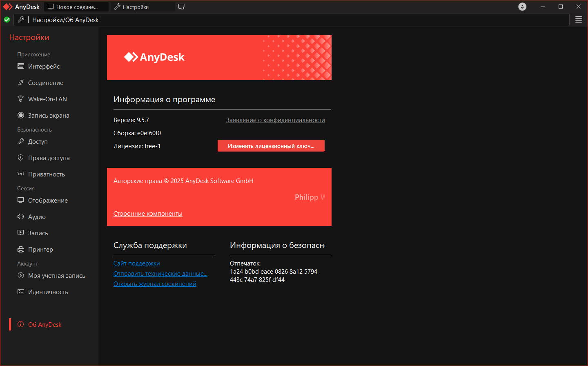Click the new session monitor icon in tab bar
This screenshot has width=588, height=366.
coord(182,7)
